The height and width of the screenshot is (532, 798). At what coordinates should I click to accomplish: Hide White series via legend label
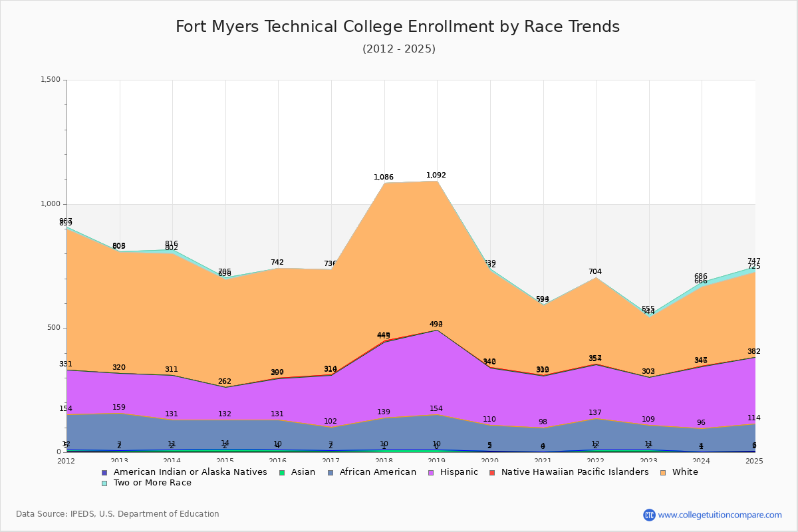click(686, 472)
